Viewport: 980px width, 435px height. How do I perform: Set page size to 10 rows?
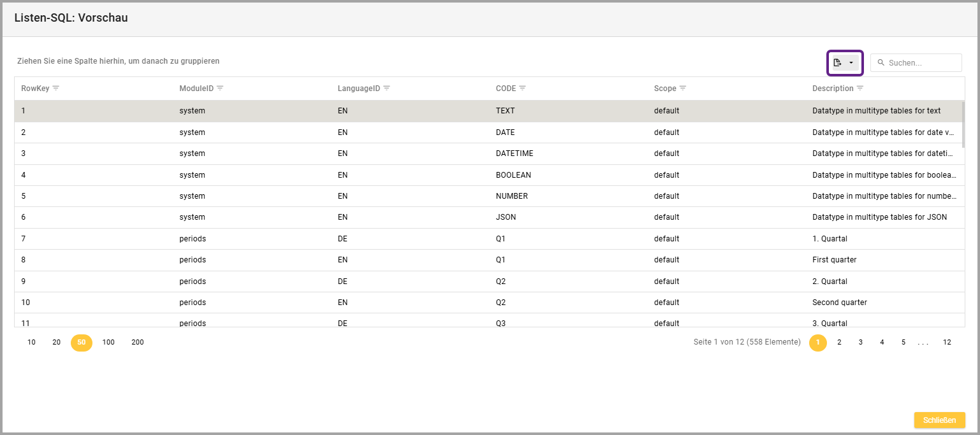pyautogui.click(x=31, y=343)
